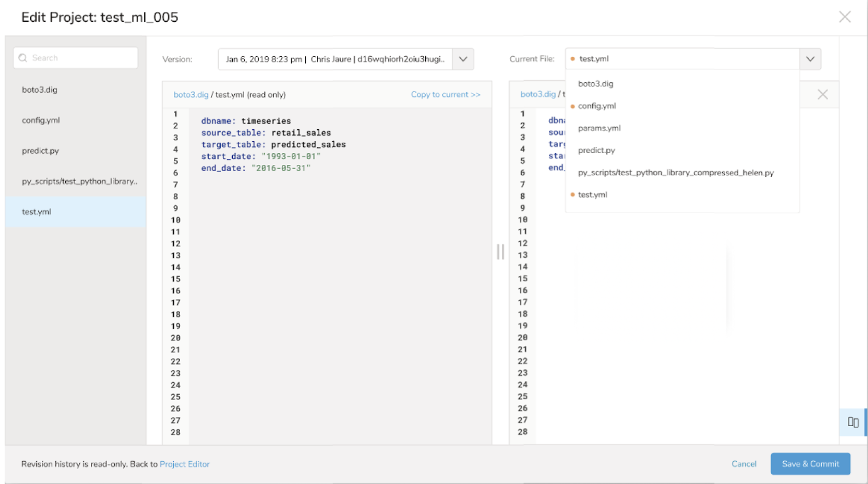This screenshot has width=868, height=484.
Task: Pick params.yml in the dropdown list
Action: click(599, 128)
